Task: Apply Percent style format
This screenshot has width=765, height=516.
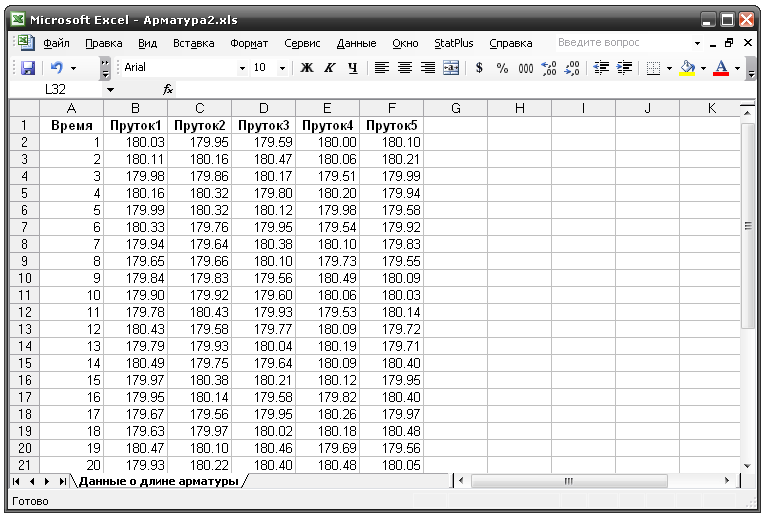Action: click(x=502, y=68)
